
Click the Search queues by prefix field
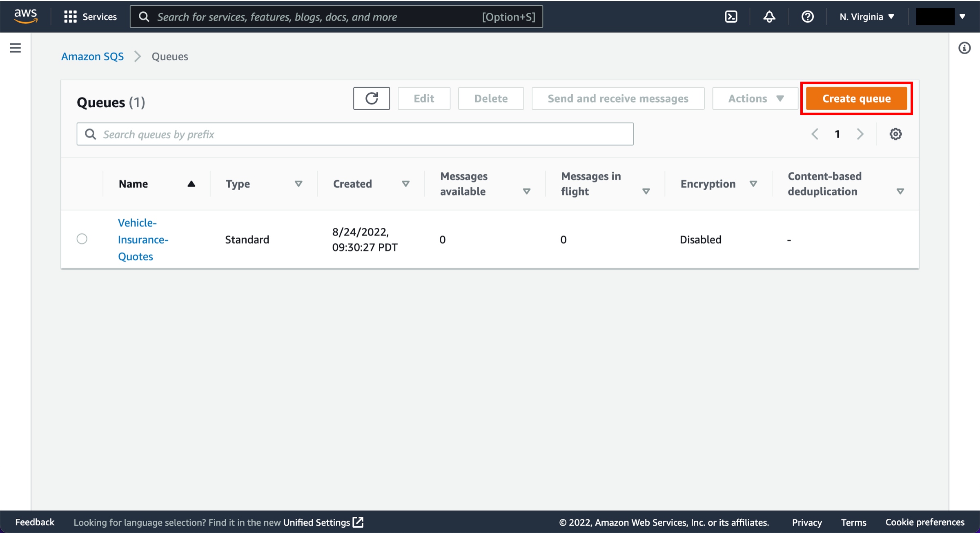pyautogui.click(x=355, y=135)
